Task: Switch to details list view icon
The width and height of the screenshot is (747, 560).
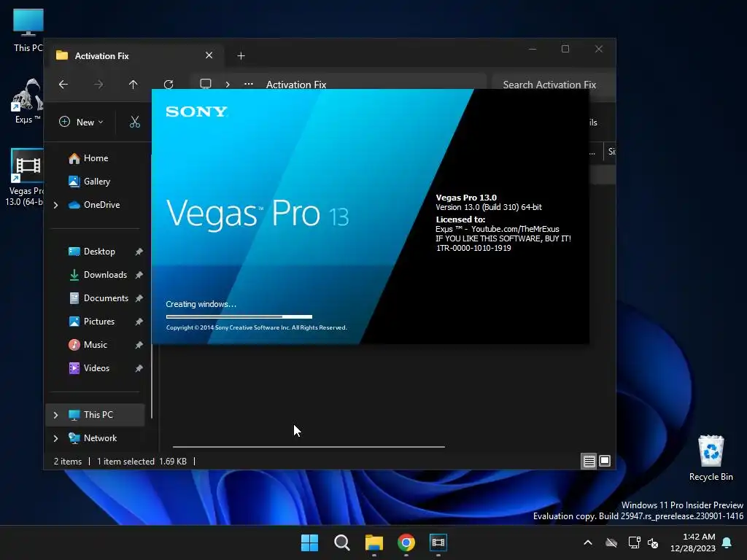Action: [589, 461]
